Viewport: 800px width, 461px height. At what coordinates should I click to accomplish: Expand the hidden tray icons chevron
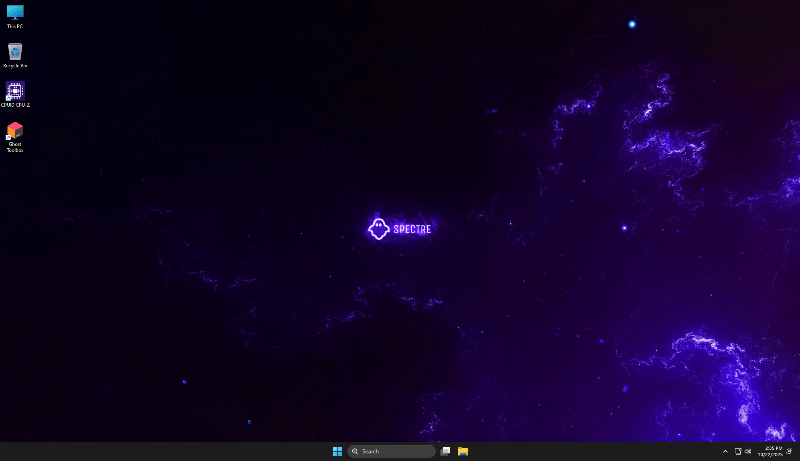pyautogui.click(x=725, y=451)
